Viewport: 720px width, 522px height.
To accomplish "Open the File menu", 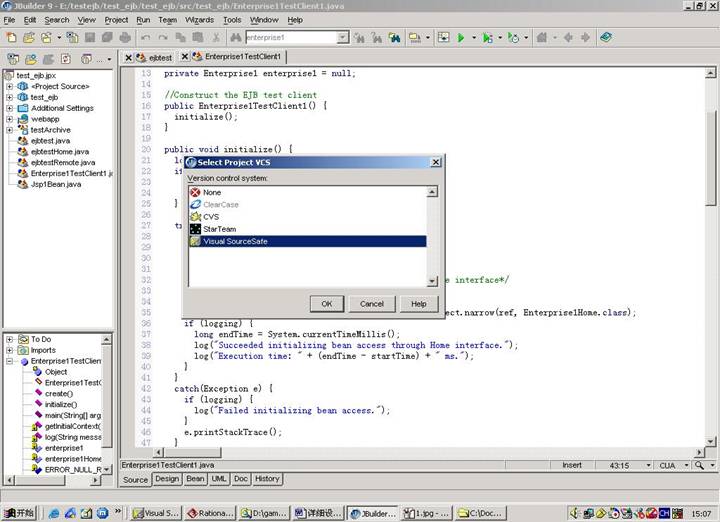I will pos(9,20).
